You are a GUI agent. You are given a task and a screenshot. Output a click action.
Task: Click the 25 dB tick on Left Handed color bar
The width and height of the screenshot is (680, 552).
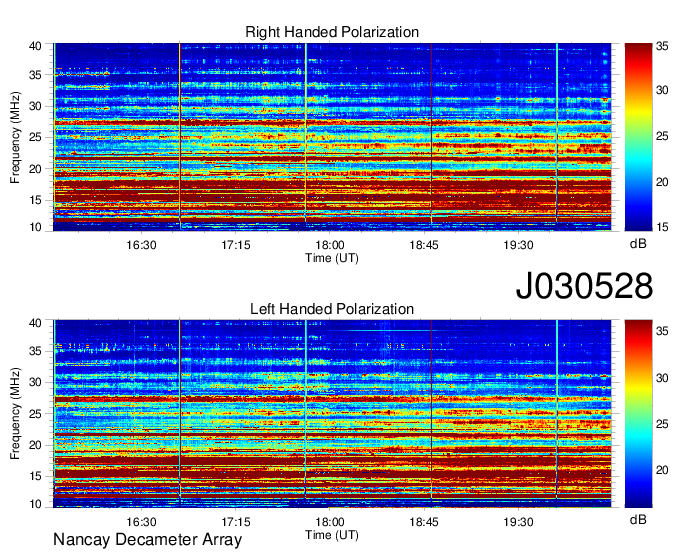coord(662,424)
